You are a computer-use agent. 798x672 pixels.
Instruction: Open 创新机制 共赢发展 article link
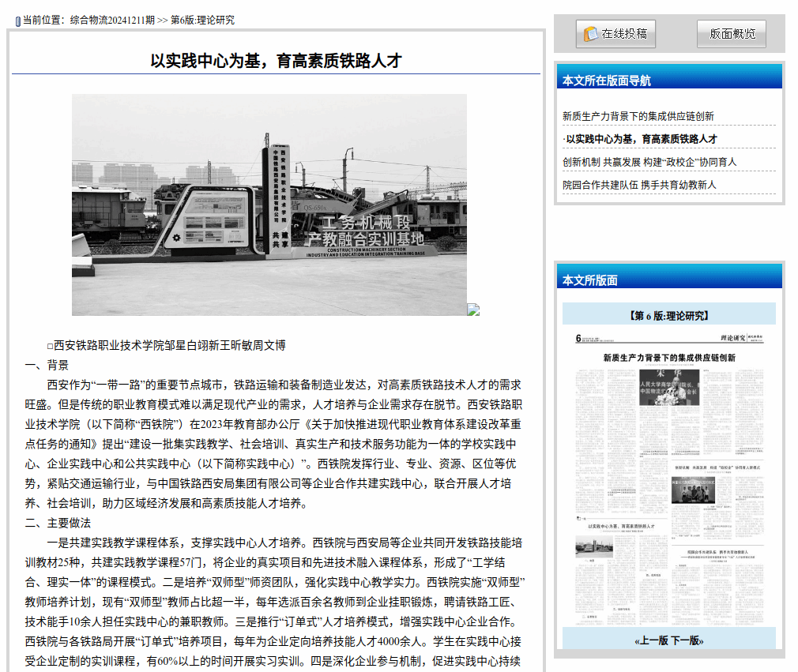649,162
